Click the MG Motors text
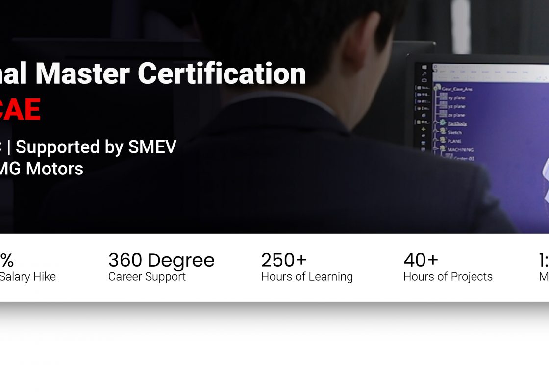Image resolution: width=549 pixels, height=392 pixels. pos(41,169)
